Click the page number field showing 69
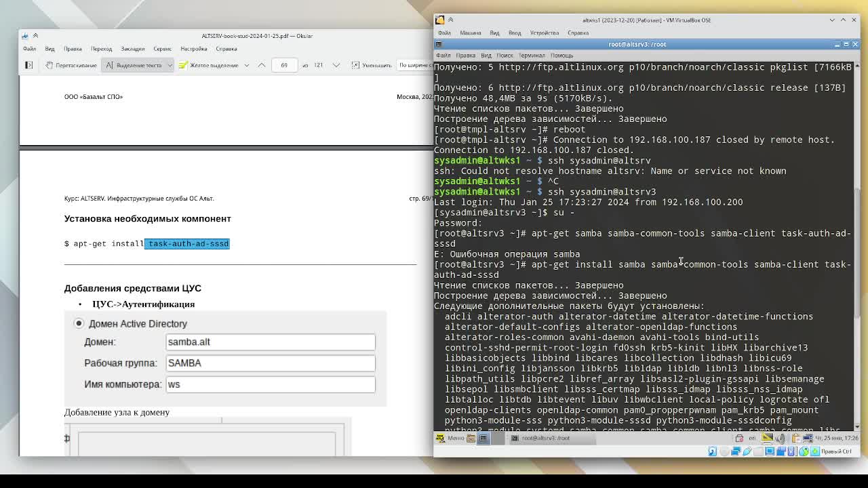Screen dimensions: 868x488 [x=284, y=65]
